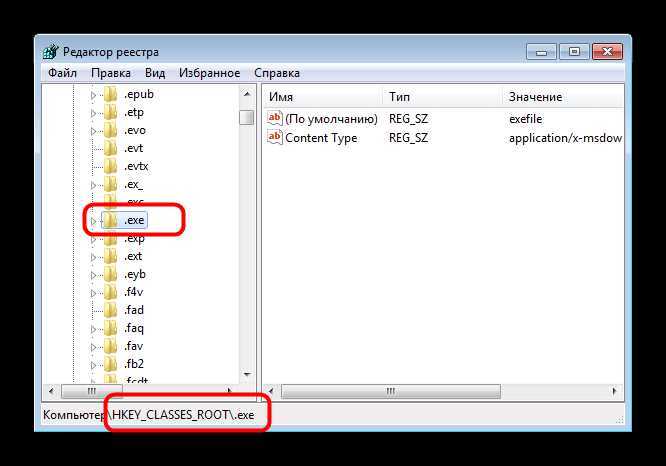Viewport: 666px width, 466px height.
Task: Open the Вид menu
Action: pyautogui.click(x=155, y=73)
